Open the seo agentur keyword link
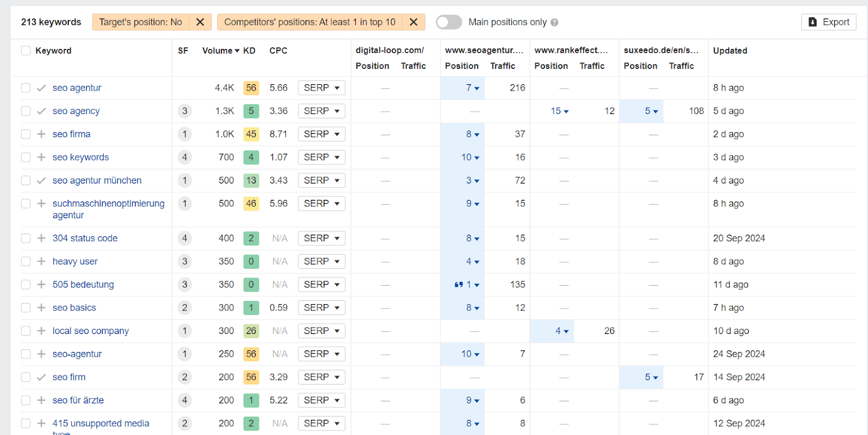Viewport: 868px width, 435px height. click(77, 88)
